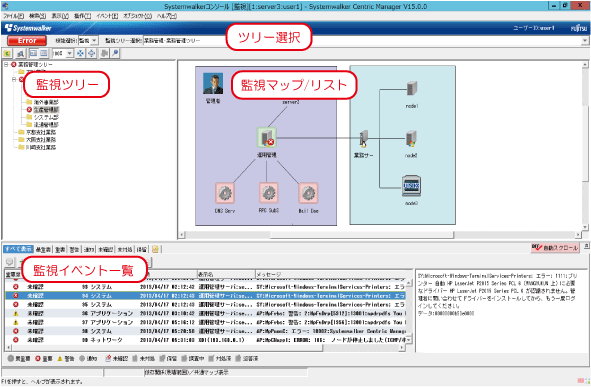Select event row 96 アプリケーション
The height and width of the screenshot is (387, 591).
205,314
